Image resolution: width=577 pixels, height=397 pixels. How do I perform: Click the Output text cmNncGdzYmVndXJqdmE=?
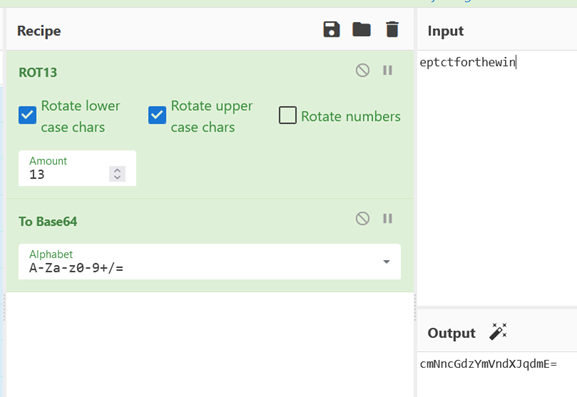pos(488,364)
